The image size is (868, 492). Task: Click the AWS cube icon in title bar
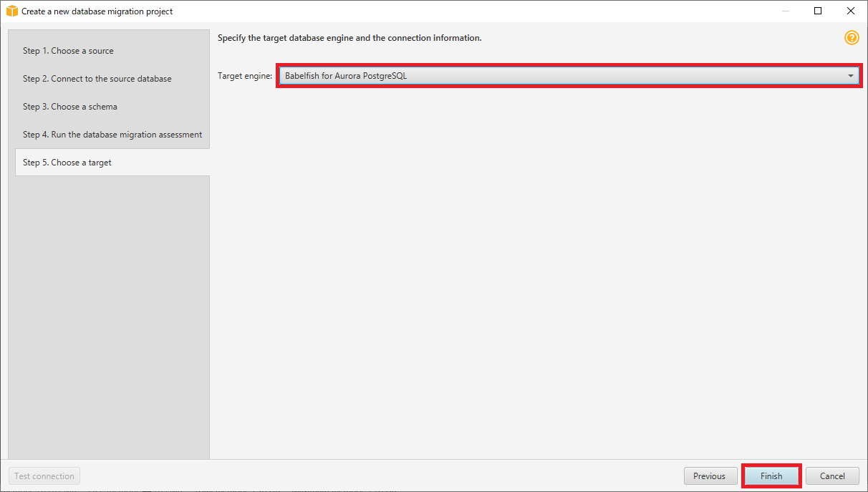click(x=11, y=11)
